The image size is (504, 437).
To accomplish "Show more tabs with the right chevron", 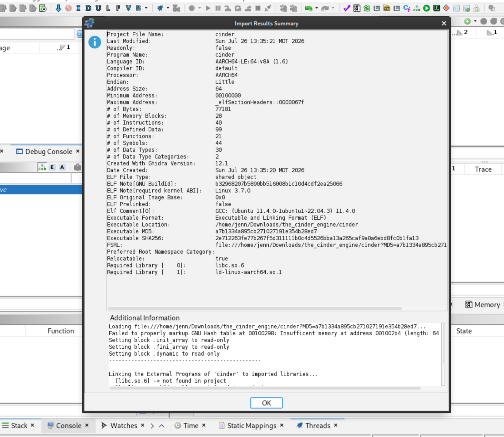I will [x=152, y=426].
